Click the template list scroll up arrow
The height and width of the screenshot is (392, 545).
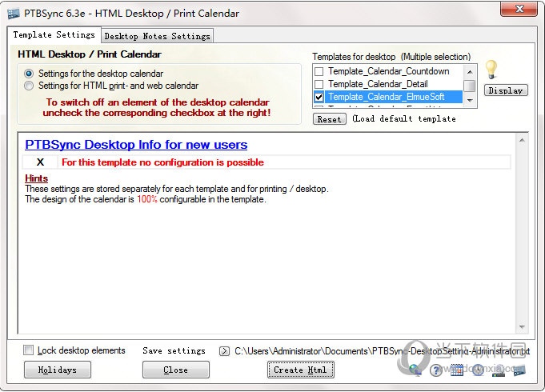click(x=470, y=71)
